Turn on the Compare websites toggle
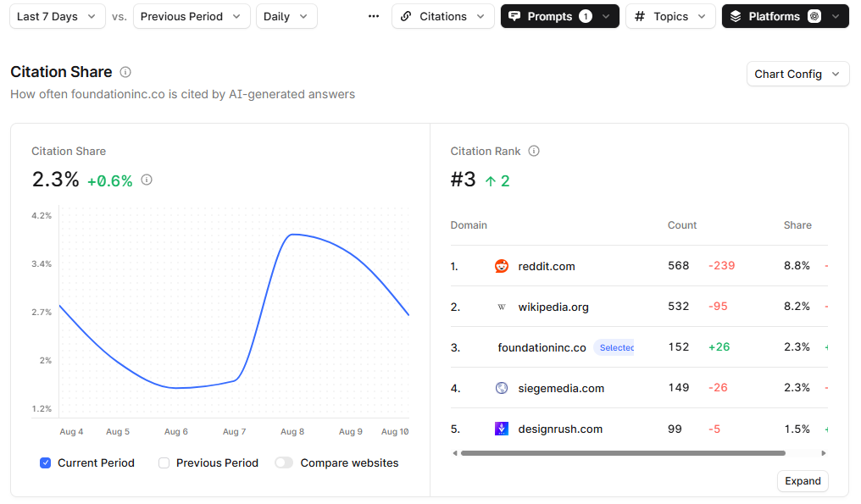 coord(284,462)
